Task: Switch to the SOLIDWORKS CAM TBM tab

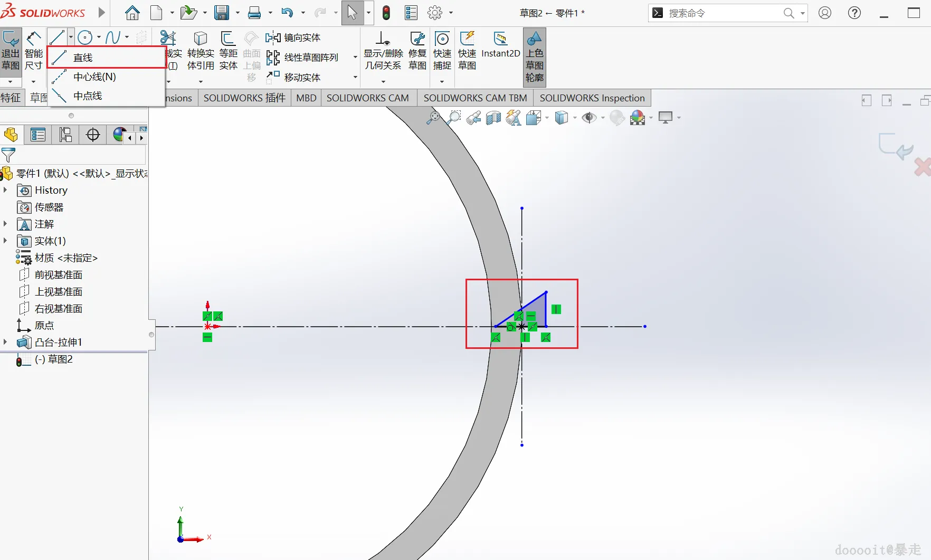Action: point(475,98)
